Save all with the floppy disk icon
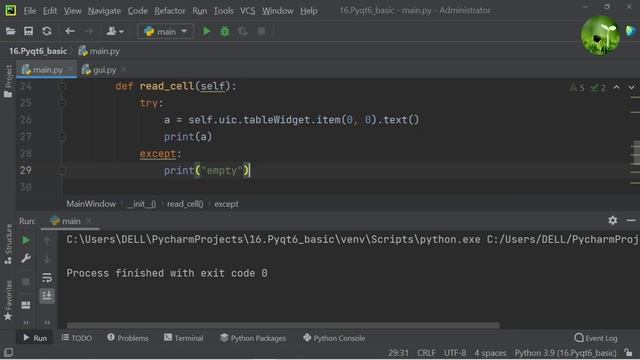Viewport: 640px width, 360px height. pyautogui.click(x=28, y=31)
